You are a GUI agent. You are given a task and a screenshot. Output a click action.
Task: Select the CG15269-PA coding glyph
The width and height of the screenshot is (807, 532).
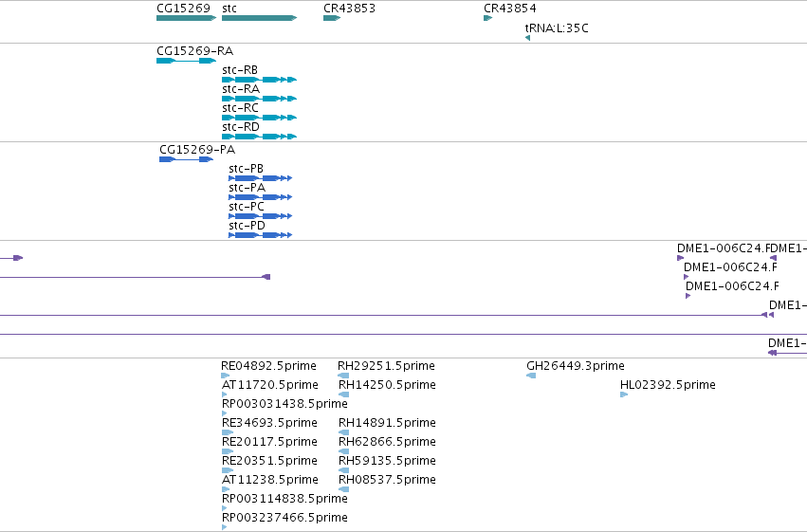186,159
